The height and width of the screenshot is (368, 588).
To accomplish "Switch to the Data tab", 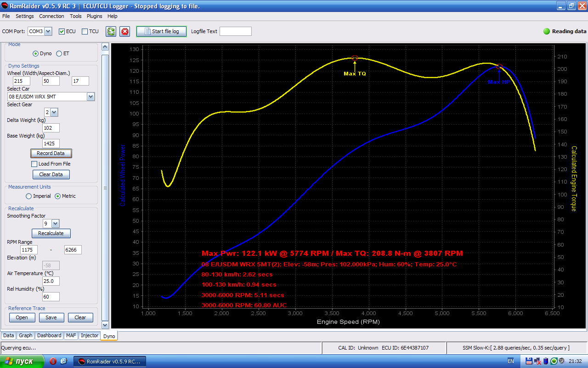I will click(9, 335).
